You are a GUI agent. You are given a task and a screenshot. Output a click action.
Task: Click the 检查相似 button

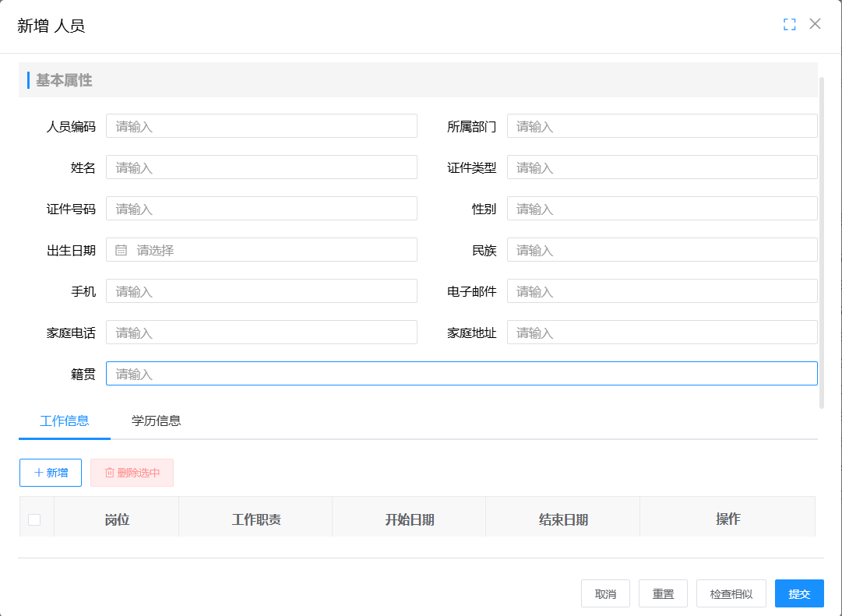731,593
